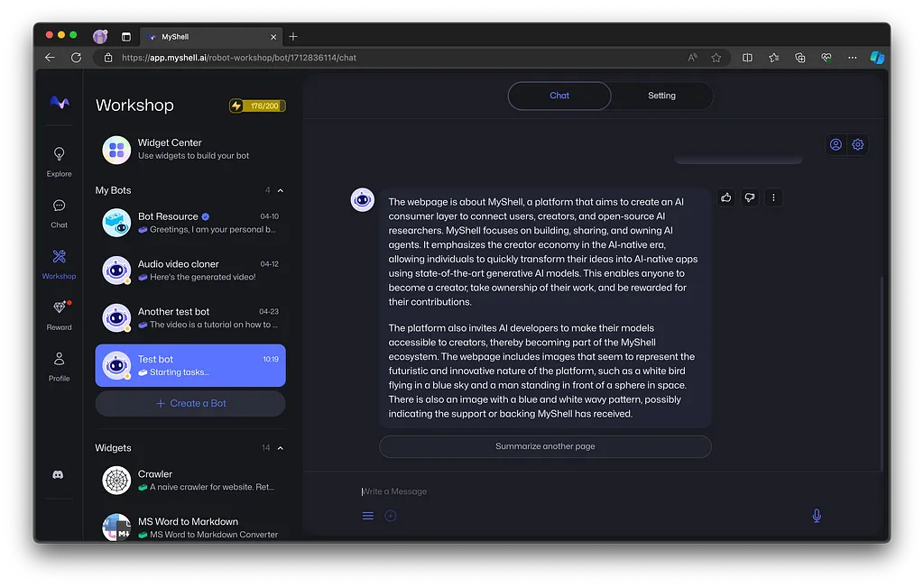This screenshot has width=924, height=587.
Task: Open the Explore lightbulb icon
Action: pos(59,155)
